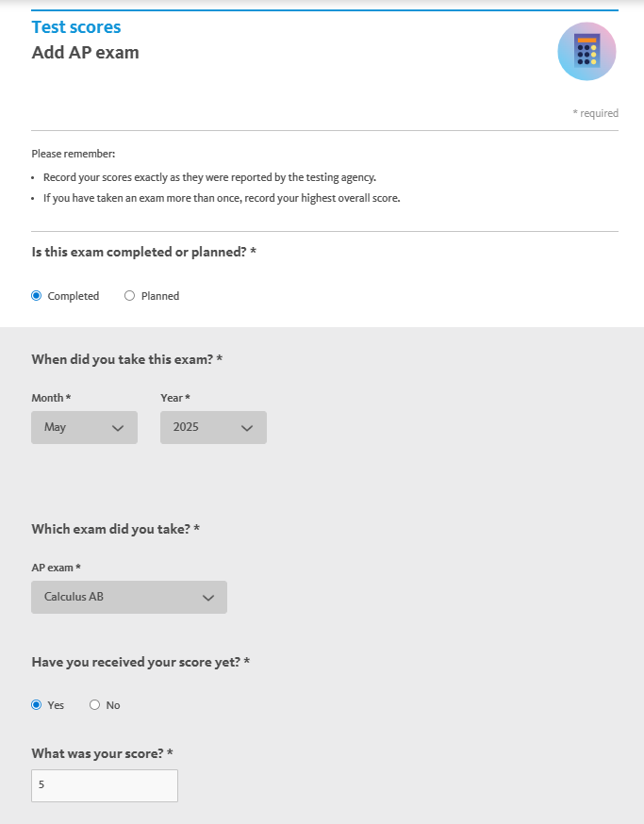This screenshot has height=824, width=644.
Task: Click the chevron arrow beside Calculus AB
Action: coord(208,598)
